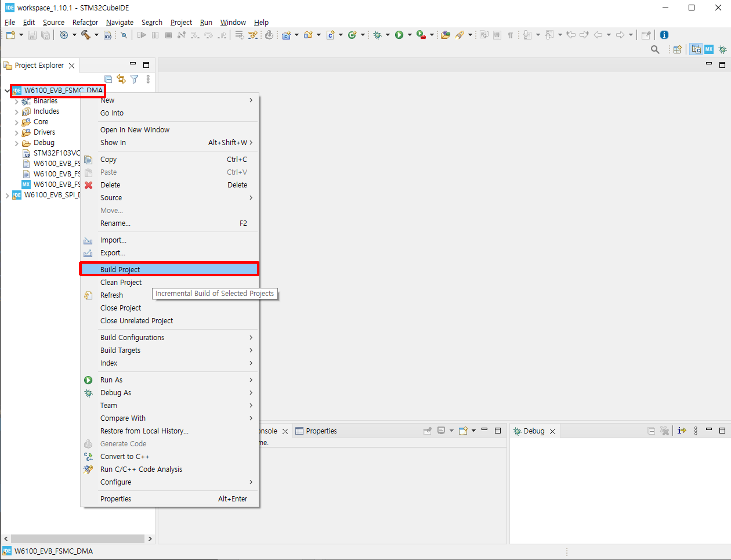Image resolution: width=731 pixels, height=560 pixels.
Task: Switch to the Debug perspective bug icon
Action: click(722, 49)
